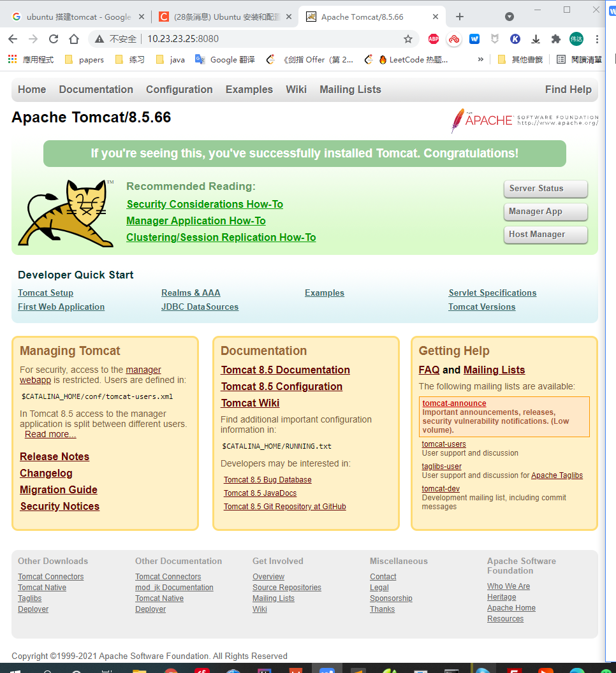Open the mod_jk Documentation link

(174, 588)
